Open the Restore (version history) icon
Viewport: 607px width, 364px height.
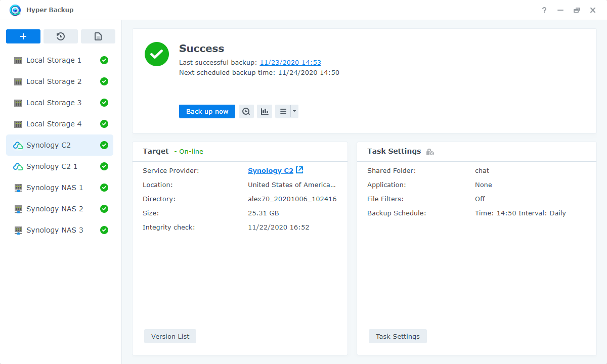61,36
